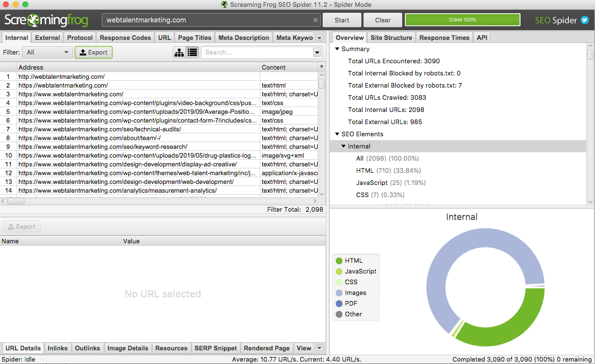
Task: Open the Inlinks bottom tab
Action: pos(57,348)
